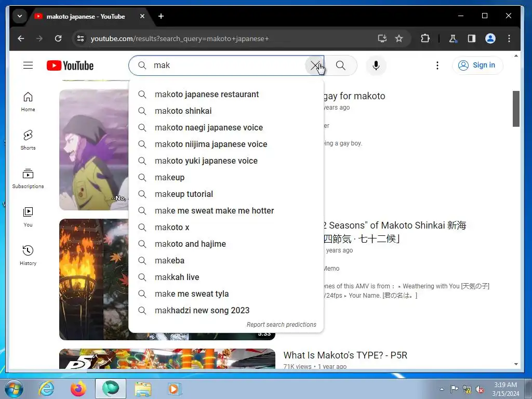Image resolution: width=532 pixels, height=399 pixels.
Task: Click the scrollbar down arrow
Action: [516, 364]
